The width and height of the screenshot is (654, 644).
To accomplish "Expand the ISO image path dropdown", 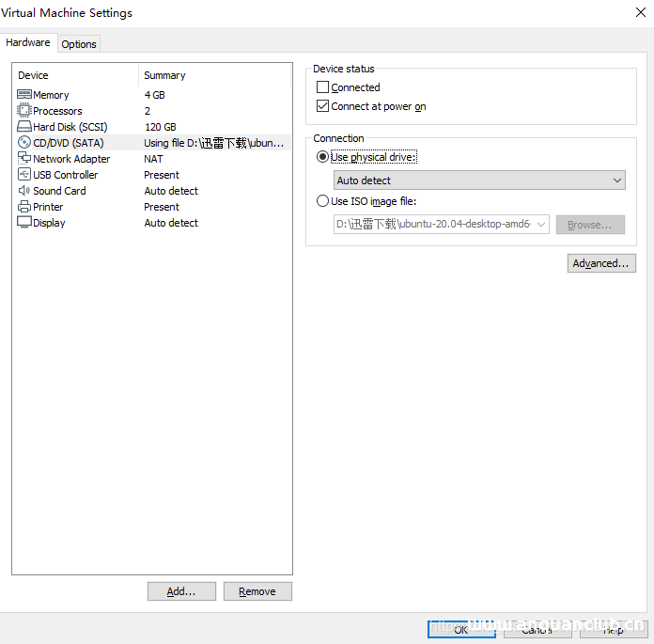I will click(541, 225).
